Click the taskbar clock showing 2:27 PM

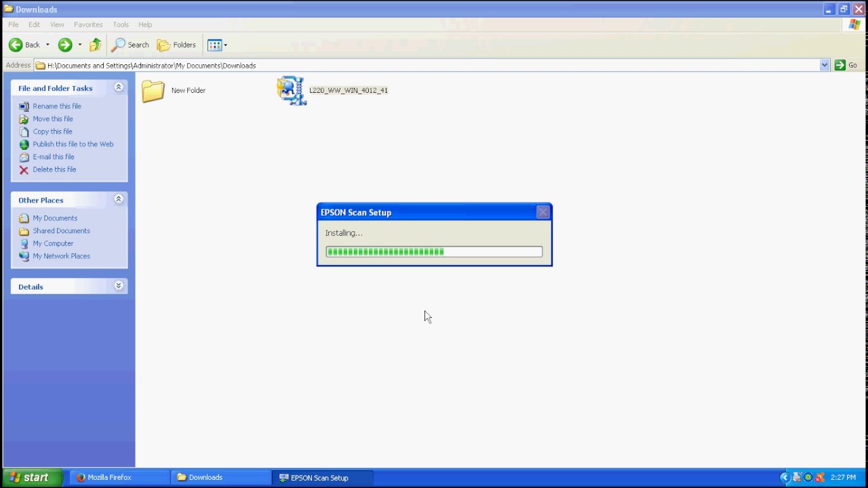pyautogui.click(x=843, y=478)
